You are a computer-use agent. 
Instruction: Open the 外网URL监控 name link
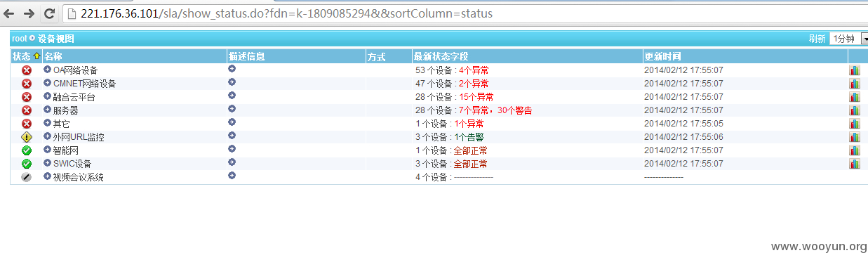[78, 137]
